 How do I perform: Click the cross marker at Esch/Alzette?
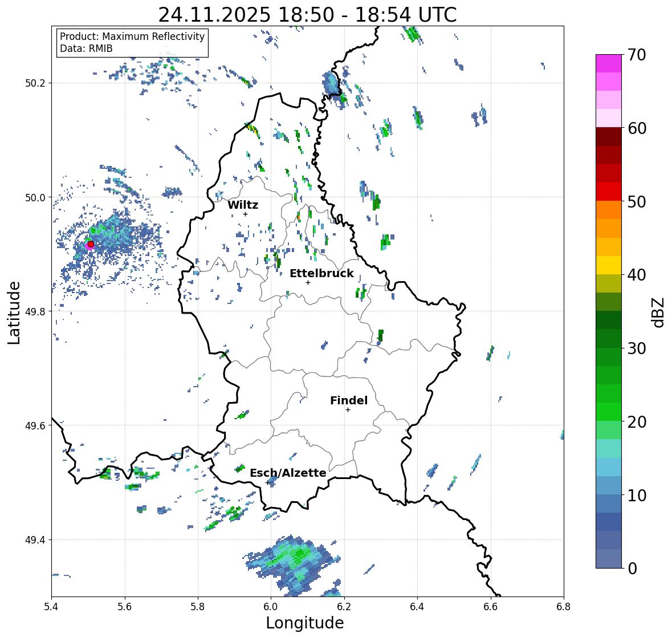[268, 482]
